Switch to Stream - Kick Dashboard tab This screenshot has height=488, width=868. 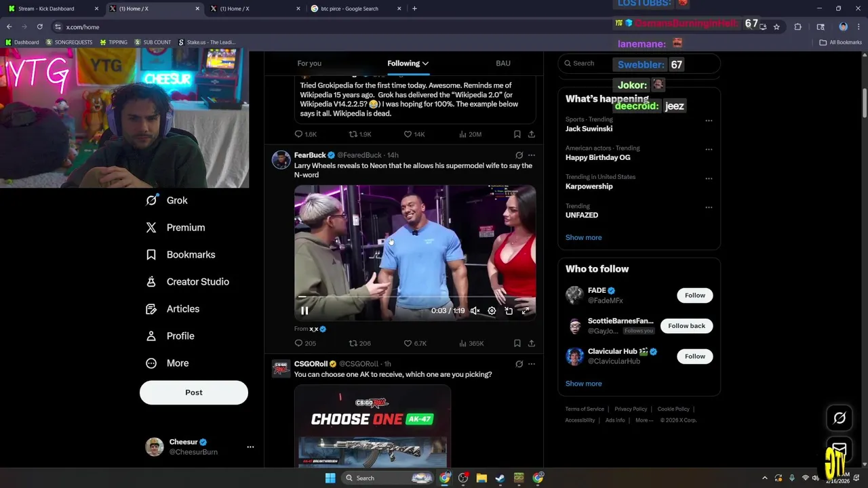[x=53, y=9]
